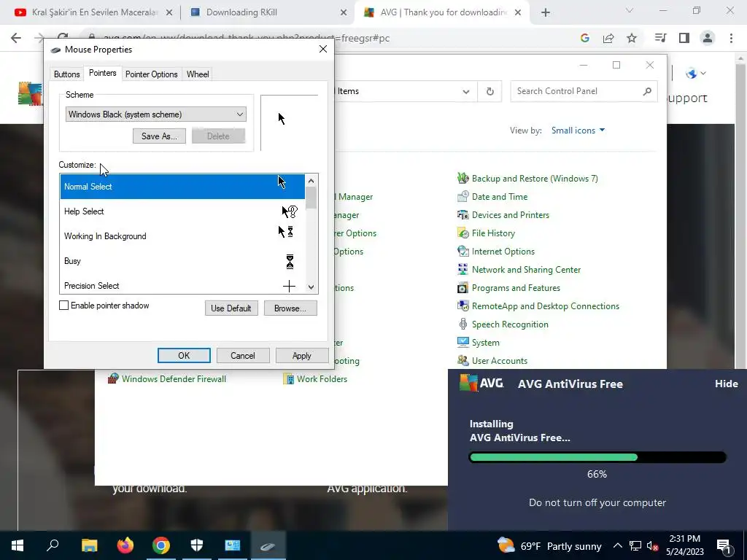Viewport: 747px width, 560px height.
Task: Click Google icon in address bar
Action: click(x=585, y=38)
